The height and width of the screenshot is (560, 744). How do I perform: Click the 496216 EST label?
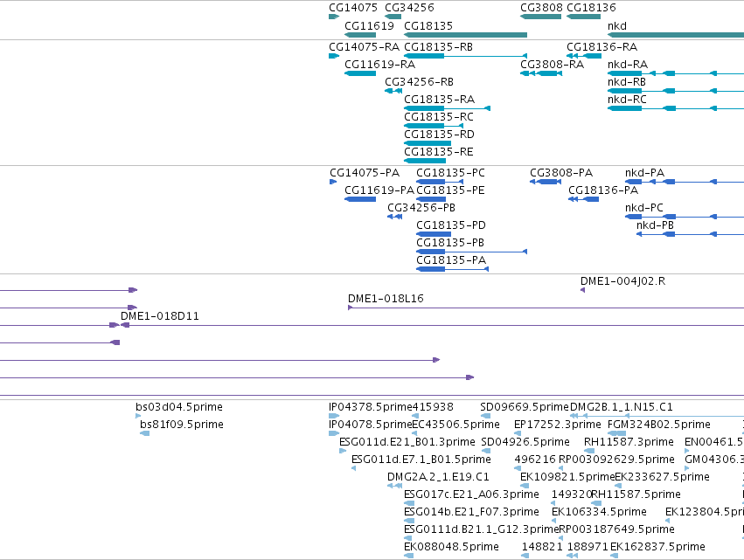tap(535, 460)
